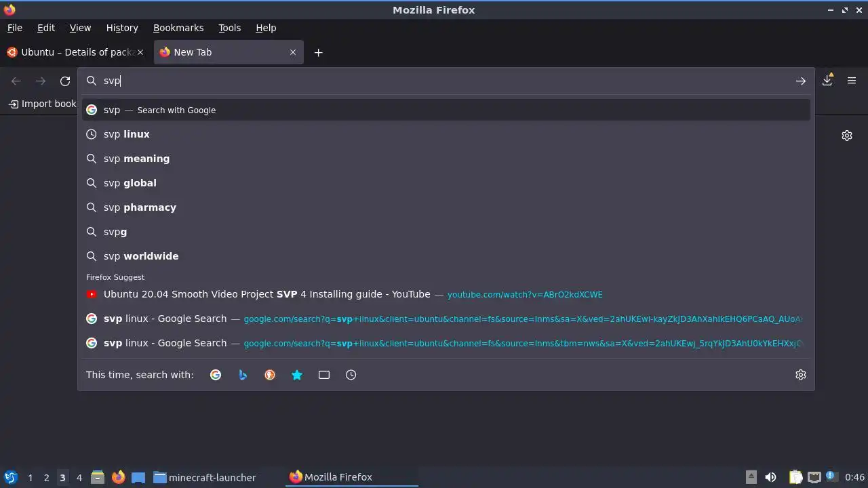Click Import bookmarks toolbar button
The image size is (868, 488).
coord(42,104)
